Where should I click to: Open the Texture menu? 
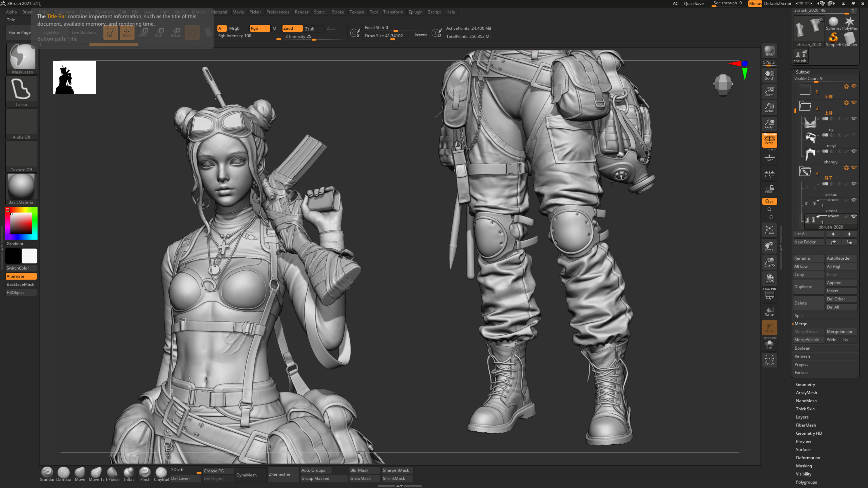[356, 12]
